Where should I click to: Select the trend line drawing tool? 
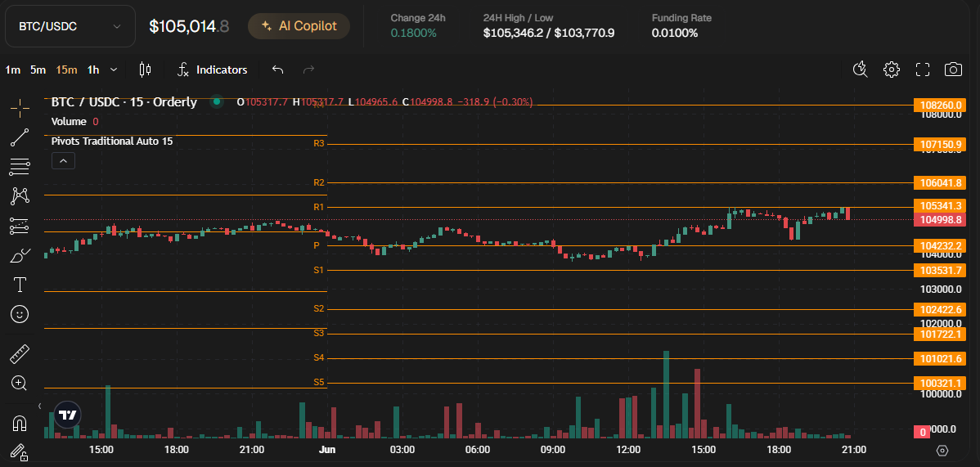tap(20, 137)
